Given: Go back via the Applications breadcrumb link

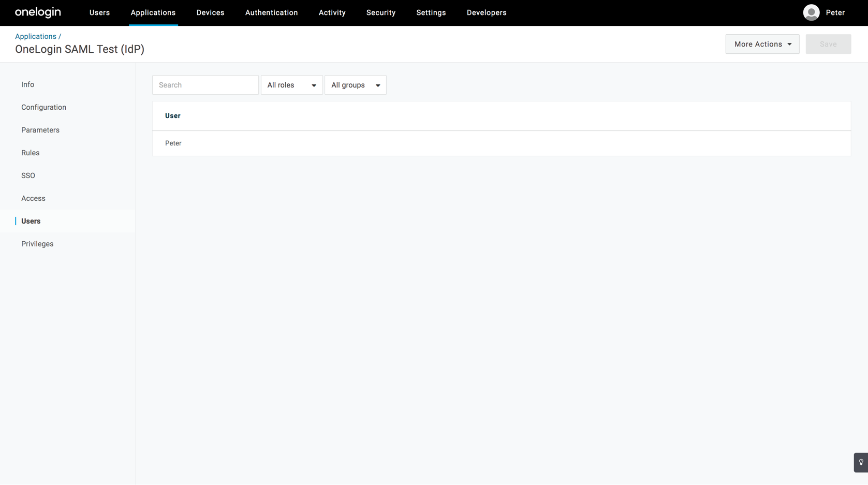Looking at the screenshot, I should coord(36,36).
